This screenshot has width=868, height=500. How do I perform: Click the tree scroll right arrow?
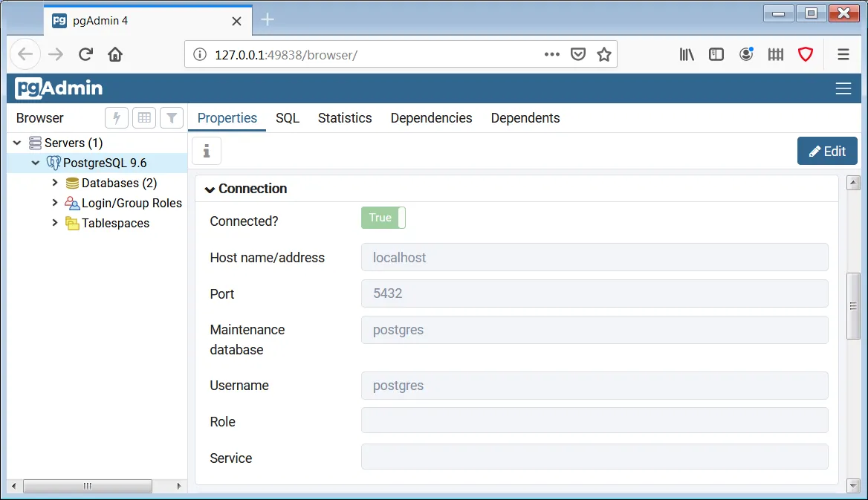pos(178,486)
